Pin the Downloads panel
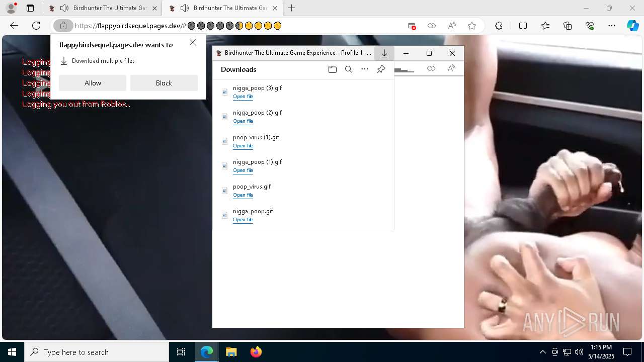The height and width of the screenshot is (362, 644). (x=381, y=69)
